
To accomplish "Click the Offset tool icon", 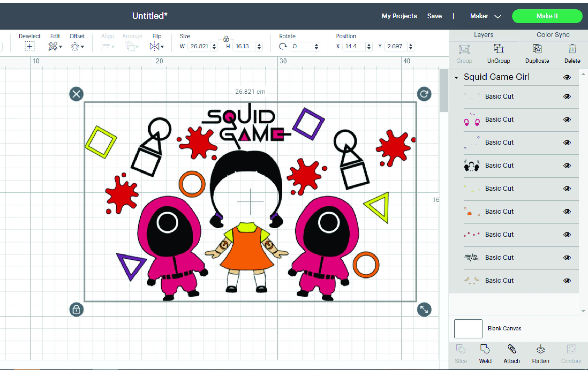I will tap(75, 46).
